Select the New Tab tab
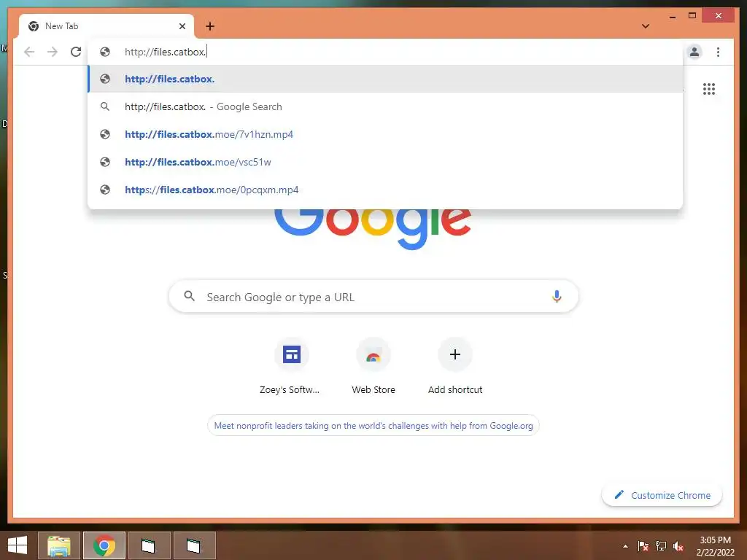 click(x=107, y=26)
